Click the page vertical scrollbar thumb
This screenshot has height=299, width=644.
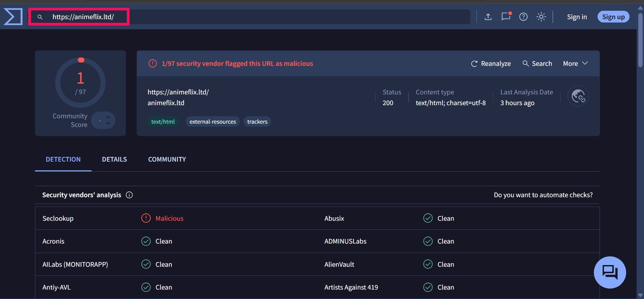click(x=641, y=40)
